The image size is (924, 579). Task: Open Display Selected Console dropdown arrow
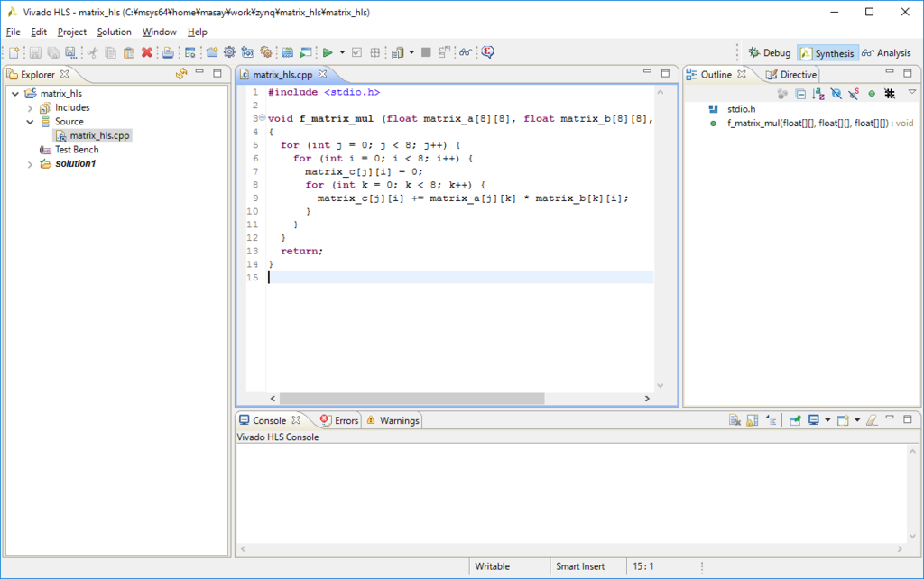point(827,420)
